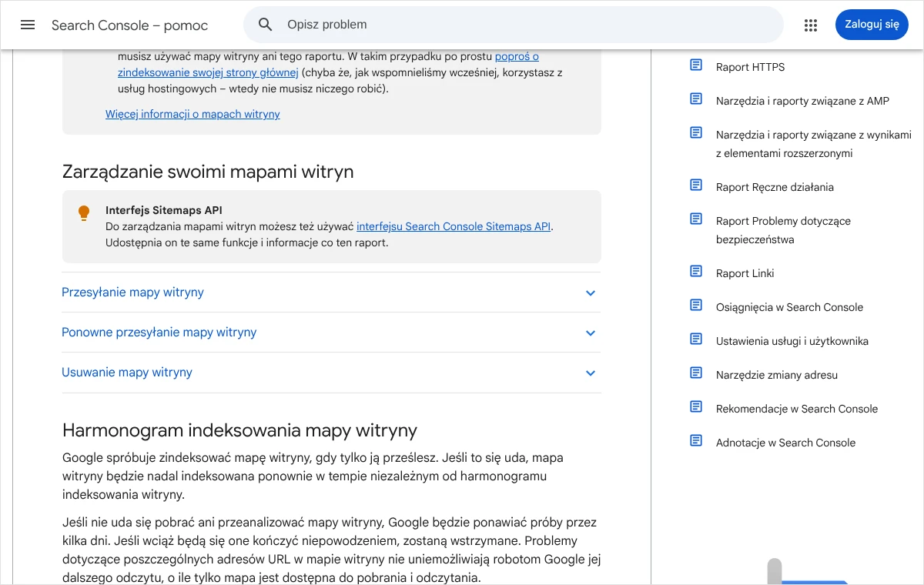Open interfejsu Search Console Sitemaps API link
This screenshot has width=924, height=585.
454,226
